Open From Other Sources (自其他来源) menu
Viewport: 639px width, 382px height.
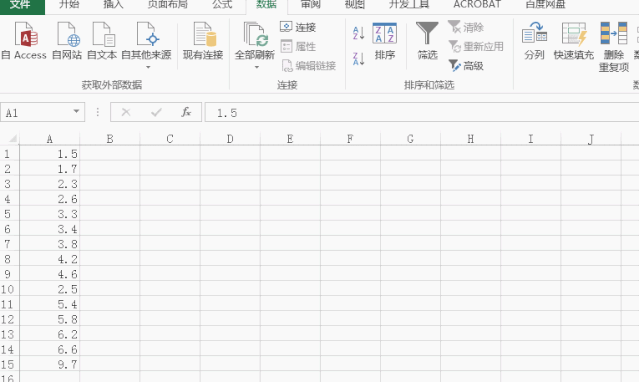coord(147,45)
